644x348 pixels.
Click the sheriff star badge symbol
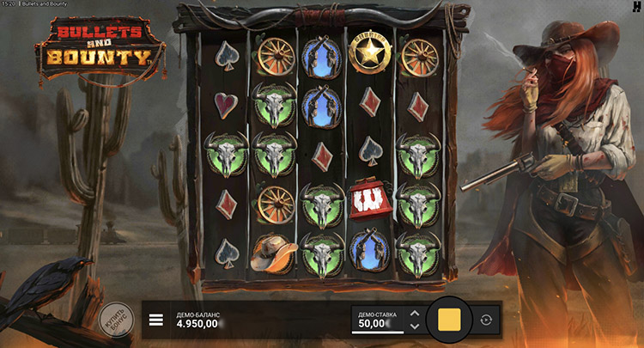(x=369, y=53)
